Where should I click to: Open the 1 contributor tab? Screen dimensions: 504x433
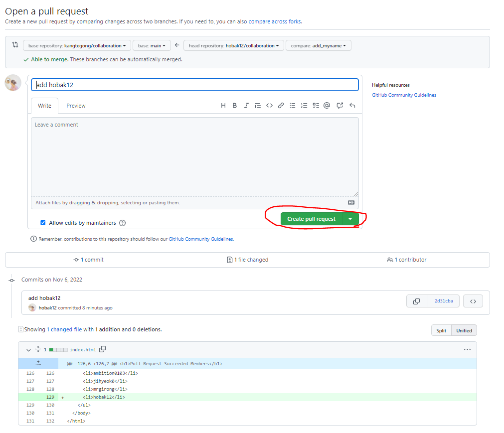407,260
